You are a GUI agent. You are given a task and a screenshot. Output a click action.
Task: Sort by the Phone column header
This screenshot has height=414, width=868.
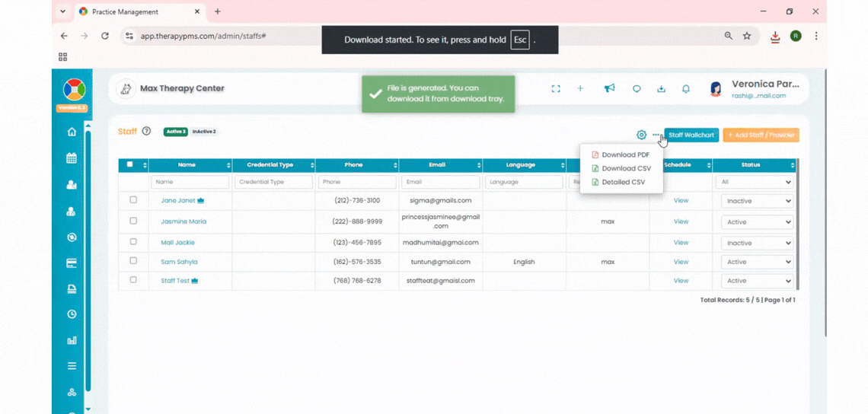coord(357,165)
